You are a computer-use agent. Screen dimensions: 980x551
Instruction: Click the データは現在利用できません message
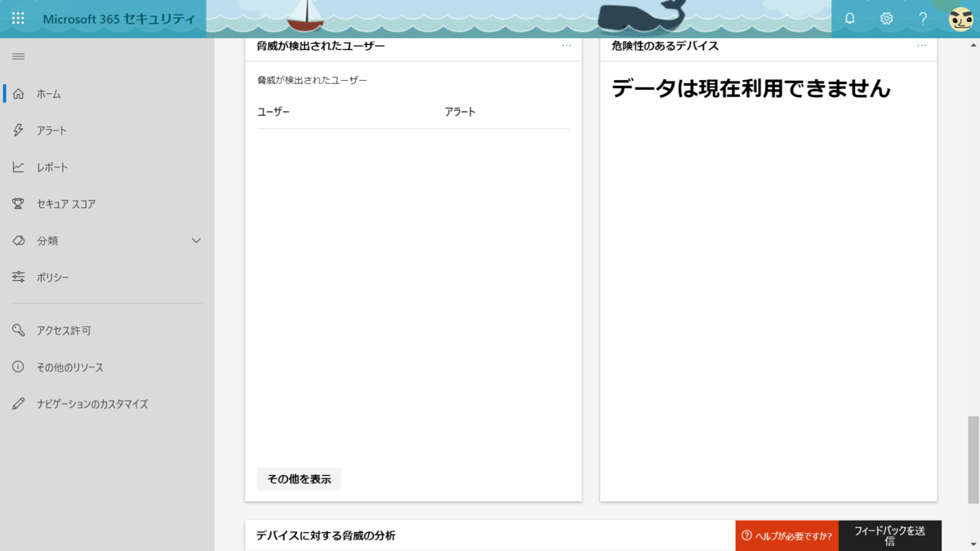click(x=751, y=88)
